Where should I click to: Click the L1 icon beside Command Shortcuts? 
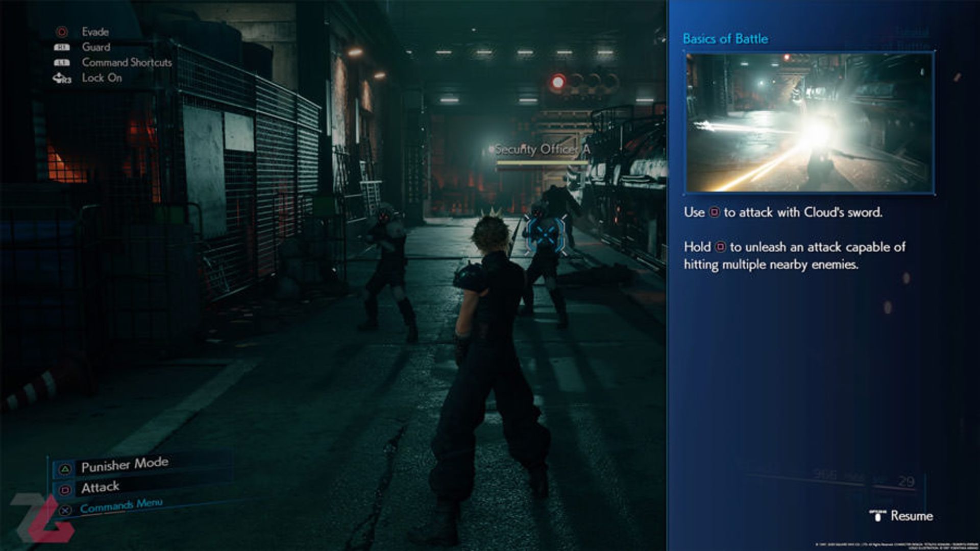[62, 63]
